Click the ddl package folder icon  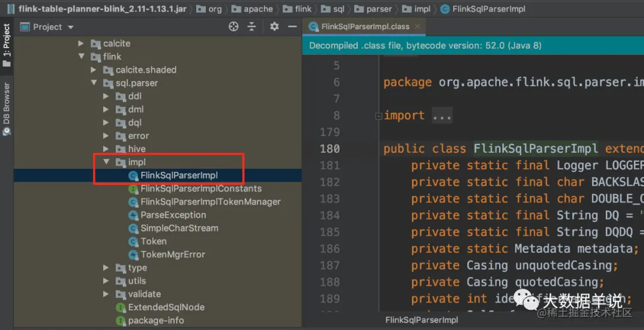(x=120, y=96)
